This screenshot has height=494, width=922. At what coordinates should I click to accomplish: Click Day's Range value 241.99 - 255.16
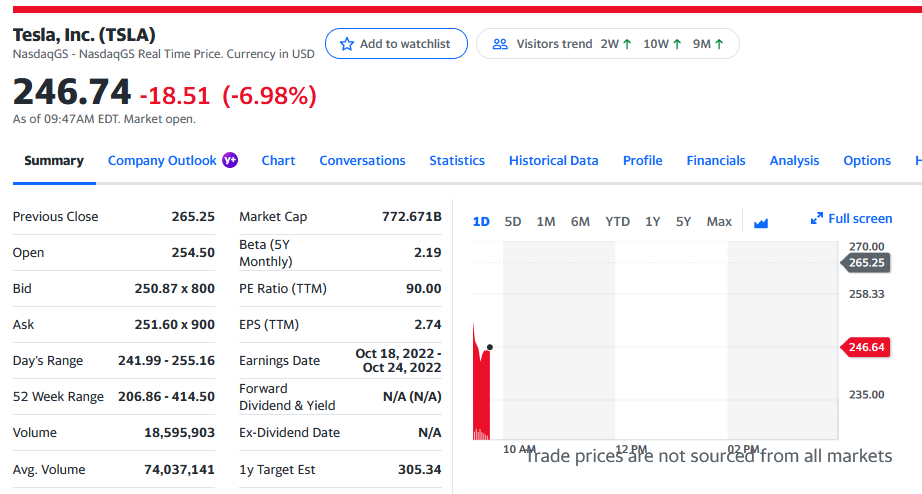[166, 361]
